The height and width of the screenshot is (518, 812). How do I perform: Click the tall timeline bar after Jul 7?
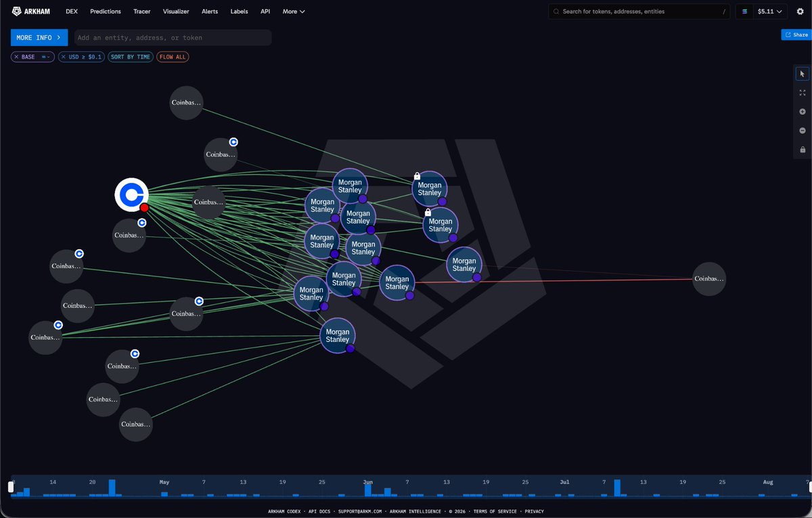[x=617, y=488]
